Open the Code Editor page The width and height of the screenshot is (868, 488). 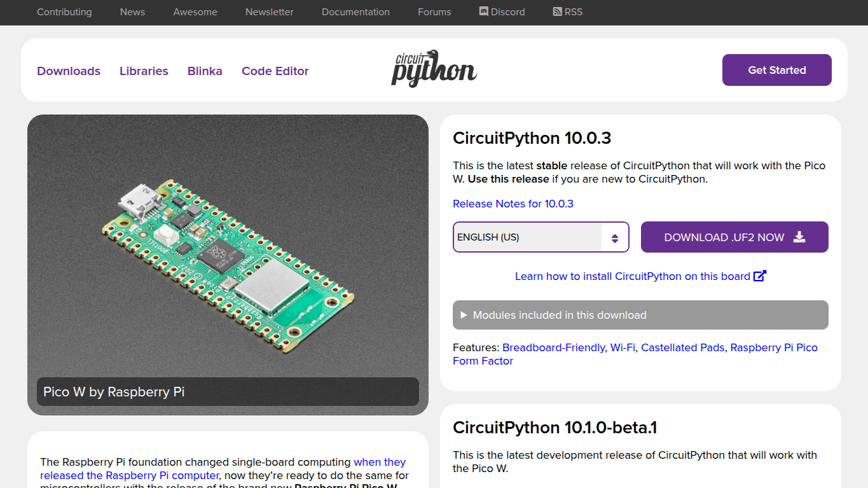(x=275, y=71)
